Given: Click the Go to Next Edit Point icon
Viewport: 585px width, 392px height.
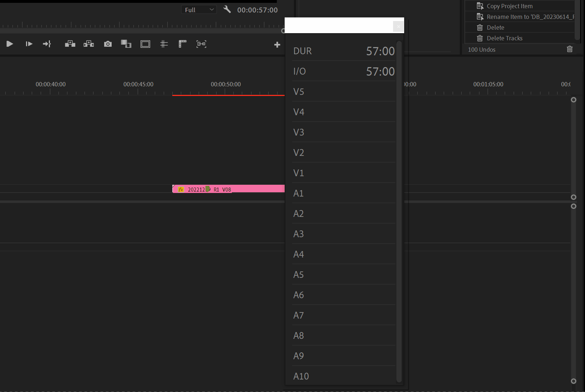Looking at the screenshot, I should point(47,44).
